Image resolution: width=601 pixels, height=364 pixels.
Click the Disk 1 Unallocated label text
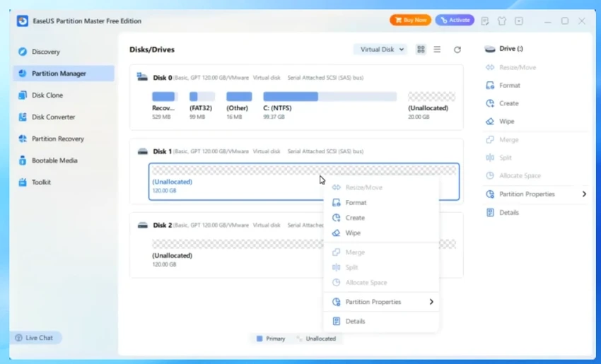coord(172,182)
